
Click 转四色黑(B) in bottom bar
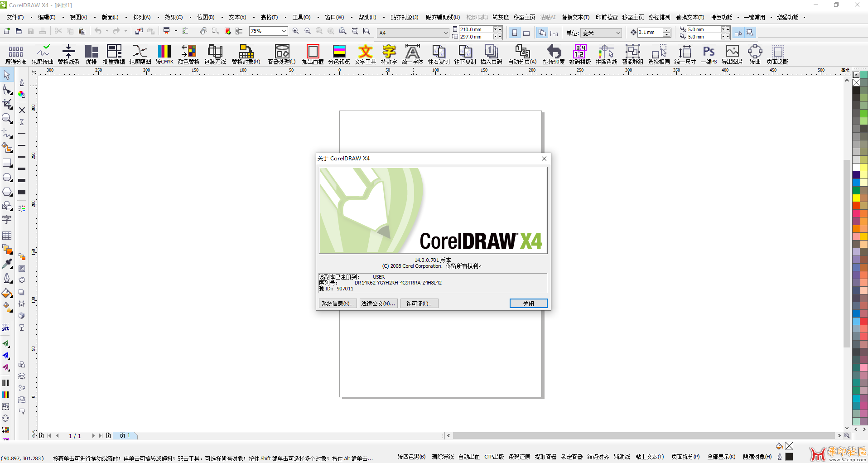pos(411,457)
